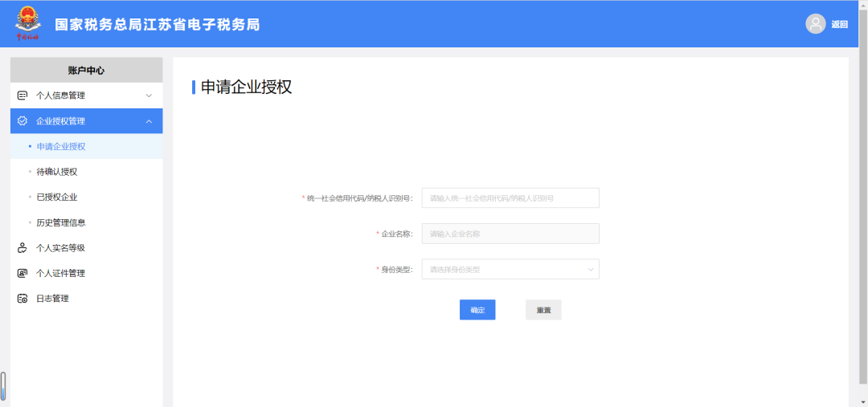Expand the 个人信息管理 menu chevron
Viewport: 868px width, 407px height.
click(x=149, y=96)
